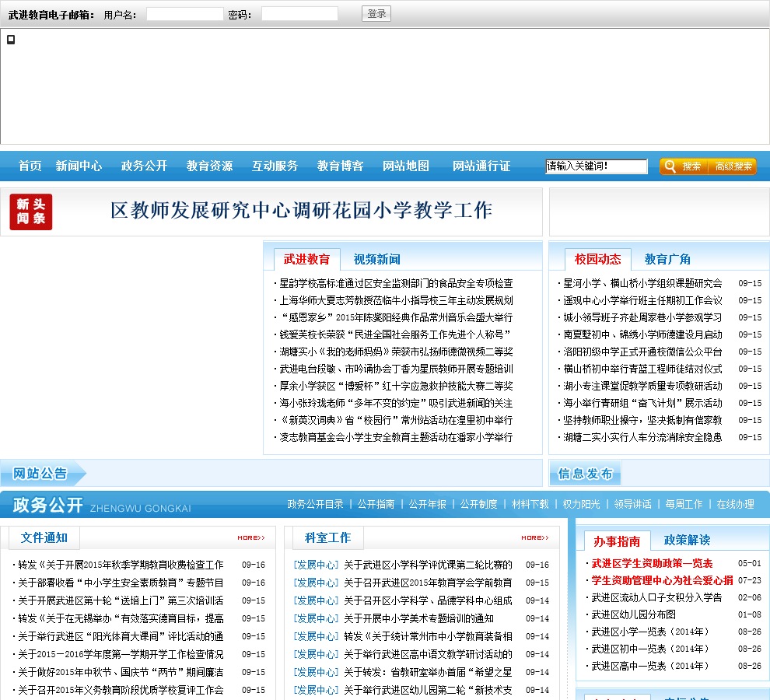
Task: Switch to the 武进教育 tab
Action: (x=306, y=259)
